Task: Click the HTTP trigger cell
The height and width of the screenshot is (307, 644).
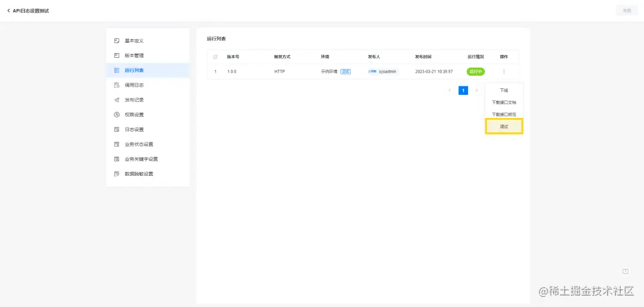Action: coord(280,72)
